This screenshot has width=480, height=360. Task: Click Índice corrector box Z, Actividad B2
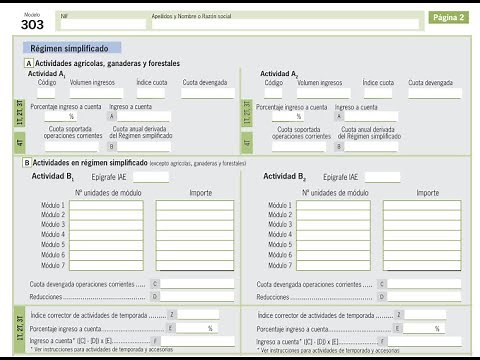click(x=425, y=314)
